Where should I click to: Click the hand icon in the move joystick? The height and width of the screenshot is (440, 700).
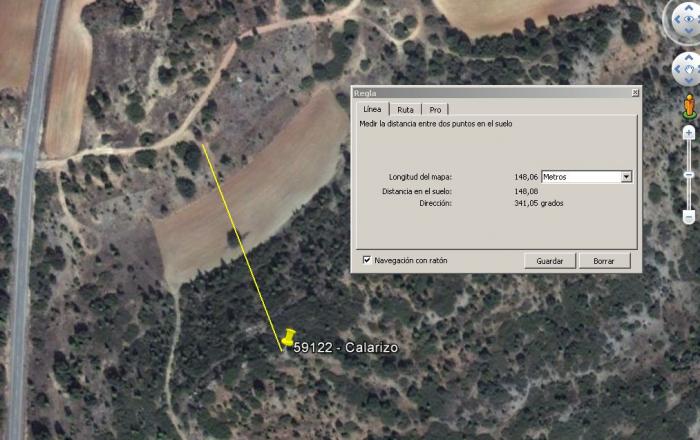690,70
